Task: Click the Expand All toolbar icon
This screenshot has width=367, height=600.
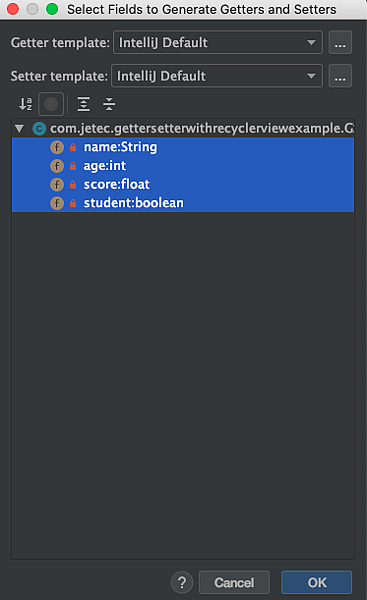Action: (x=83, y=104)
